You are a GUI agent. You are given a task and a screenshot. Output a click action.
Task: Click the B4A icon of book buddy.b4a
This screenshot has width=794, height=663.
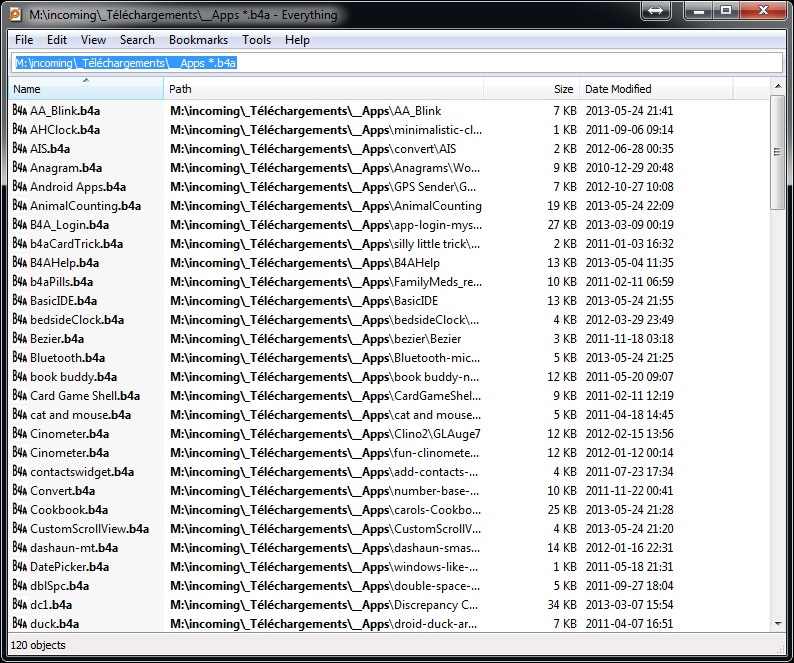coord(20,376)
